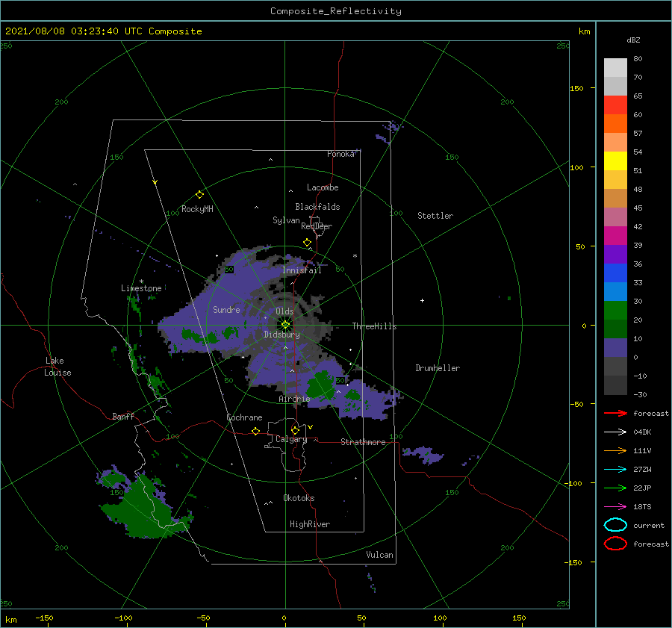This screenshot has height=628, width=672.
Task: Click the yellow diamond marker below Cochrane
Action: [256, 431]
